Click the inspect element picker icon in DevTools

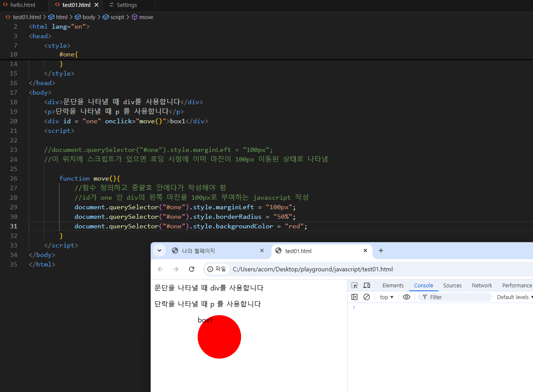[x=354, y=285]
